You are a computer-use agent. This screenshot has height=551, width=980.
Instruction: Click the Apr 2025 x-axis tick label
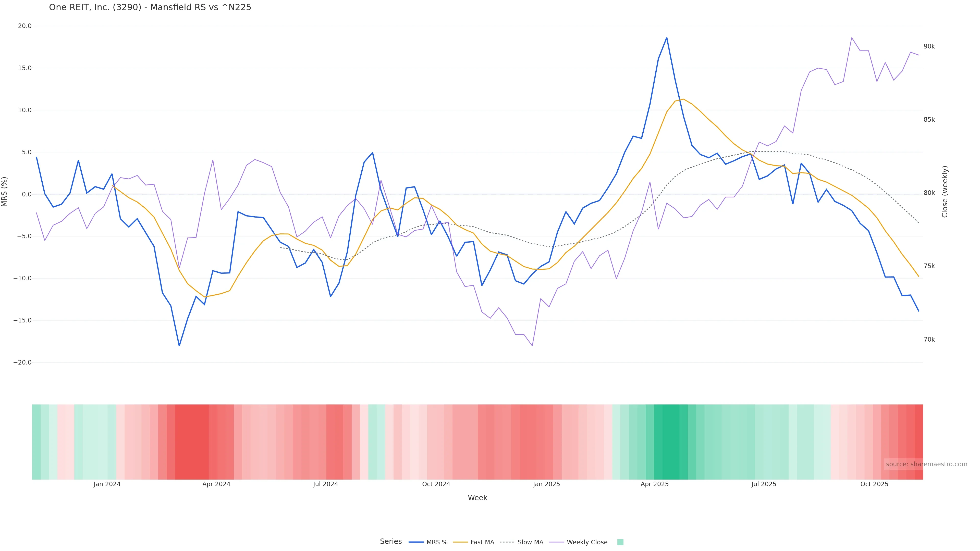coord(654,484)
